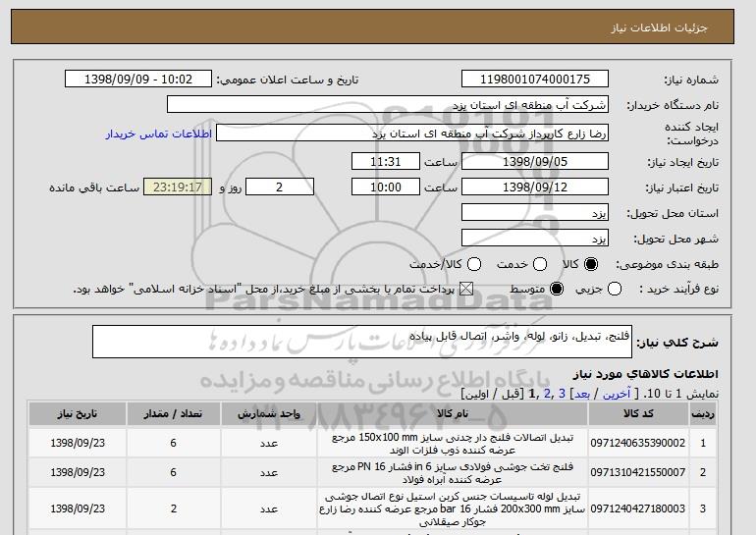756x535 pixels.
Task: Click item code 0971240635390002
Action: point(638,443)
